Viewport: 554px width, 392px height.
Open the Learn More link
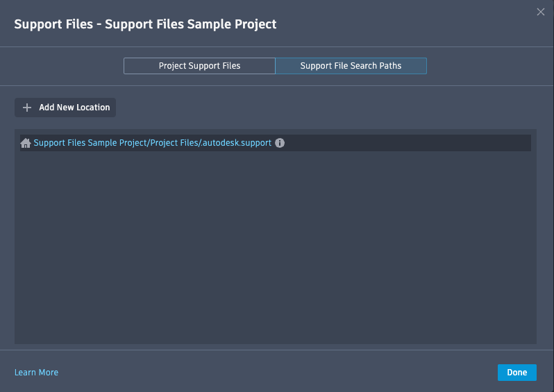point(36,372)
